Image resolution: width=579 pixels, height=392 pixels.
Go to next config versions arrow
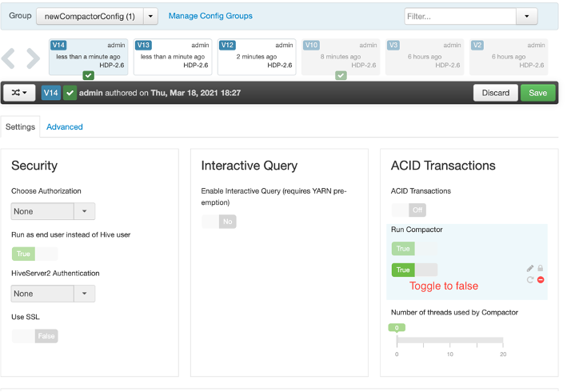tap(33, 58)
